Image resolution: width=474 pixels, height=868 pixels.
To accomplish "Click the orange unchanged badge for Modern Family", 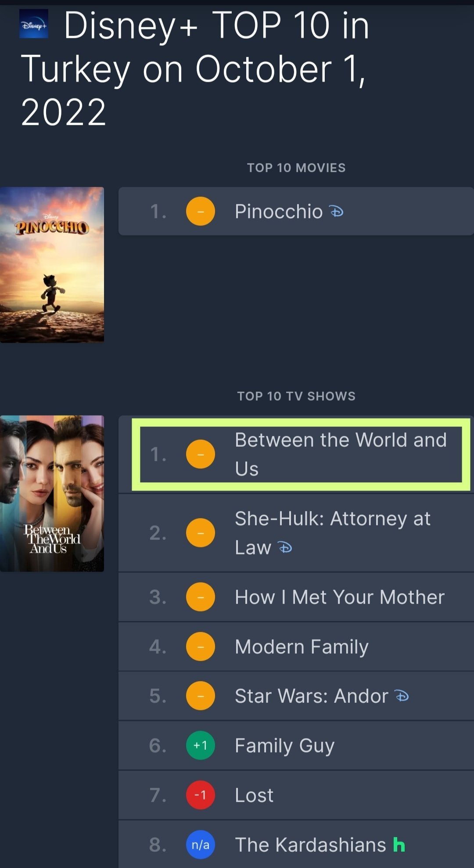I will [201, 647].
